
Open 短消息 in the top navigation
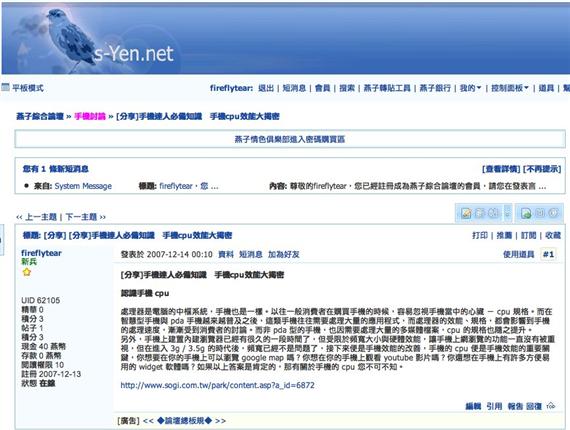click(294, 88)
